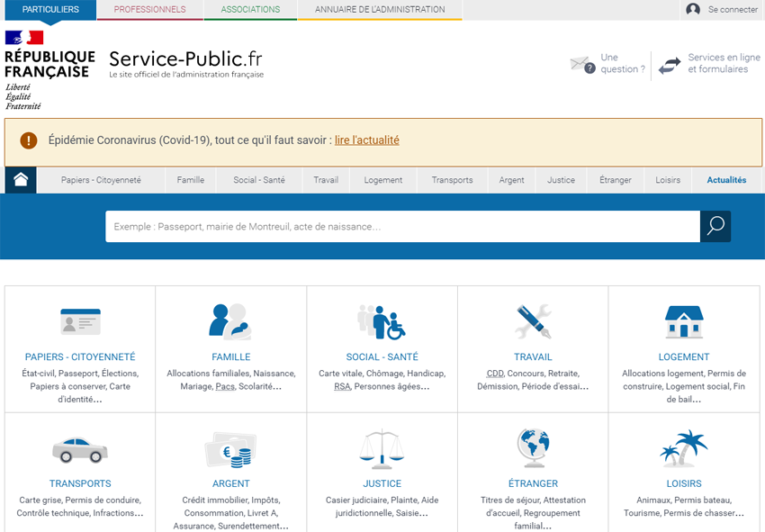The height and width of the screenshot is (532, 765).
Task: Click the Service-Public.fr site title
Action: [185, 59]
